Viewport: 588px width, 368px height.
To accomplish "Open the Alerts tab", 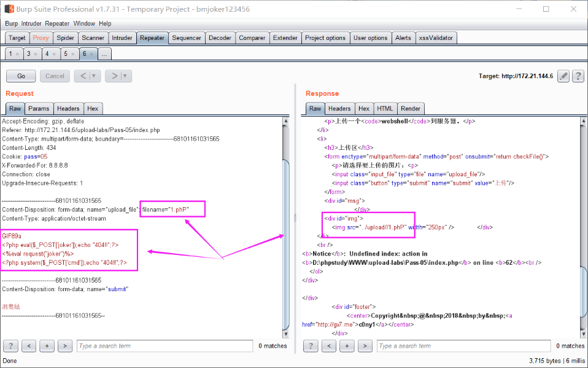I will pyautogui.click(x=403, y=38).
